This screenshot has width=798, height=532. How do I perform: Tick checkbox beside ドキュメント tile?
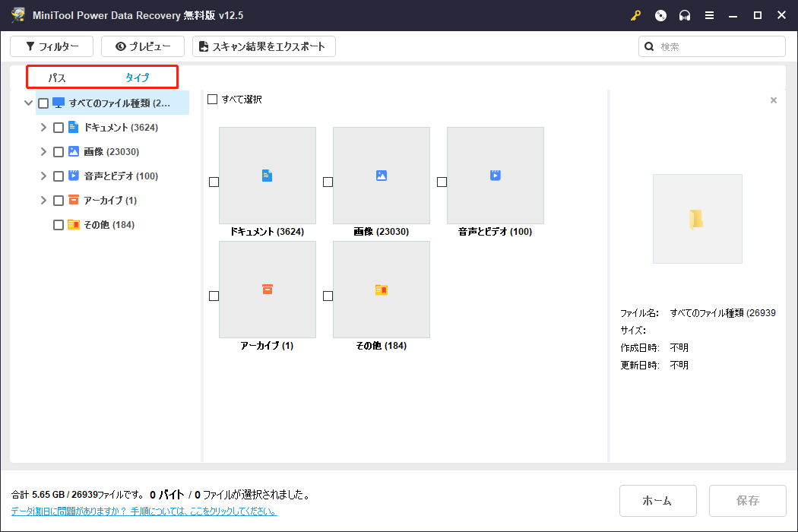click(x=214, y=182)
